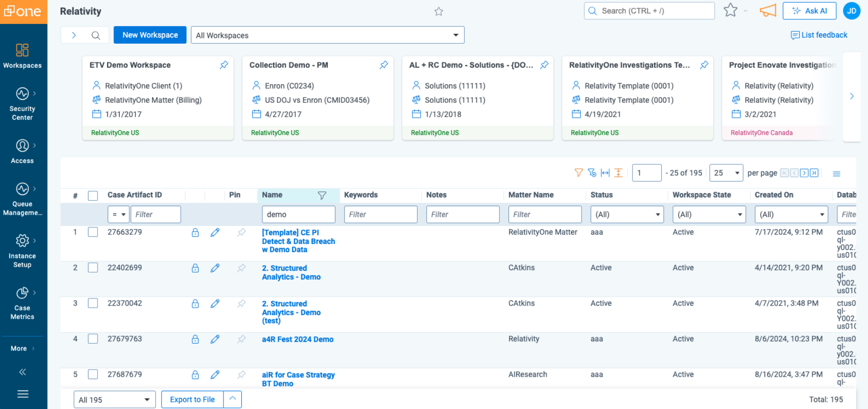Expand the panel with chevron by search
Viewport: 868px width, 409px height.
tap(74, 35)
